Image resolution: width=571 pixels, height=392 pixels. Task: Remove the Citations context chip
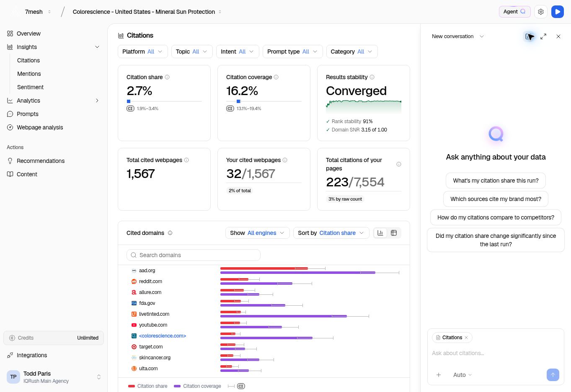pos(466,338)
